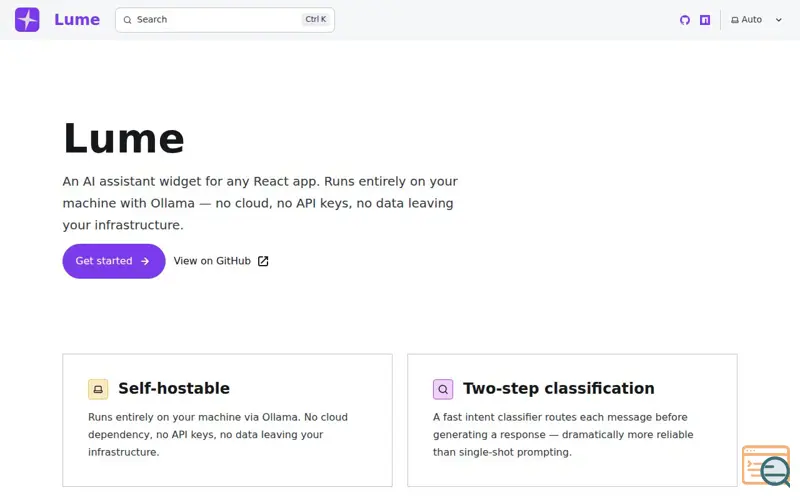Click the Get started button
This screenshot has width=800, height=500.
click(114, 261)
